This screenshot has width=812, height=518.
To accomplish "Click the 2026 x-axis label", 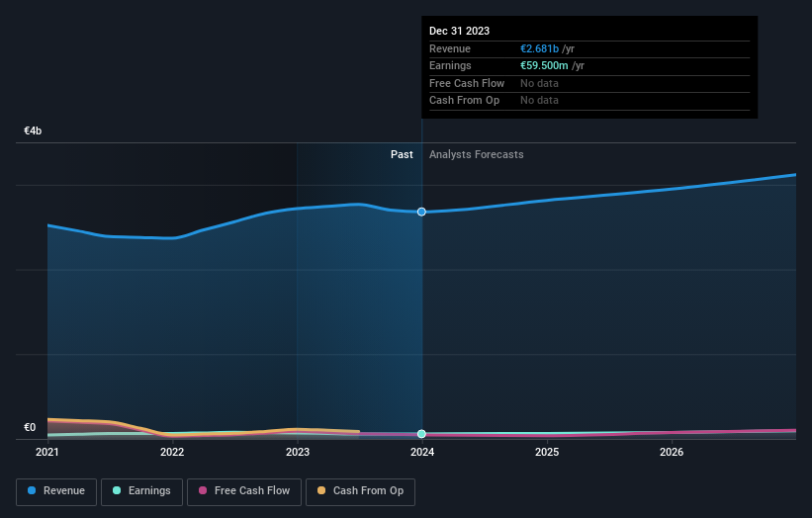I will [x=672, y=453].
